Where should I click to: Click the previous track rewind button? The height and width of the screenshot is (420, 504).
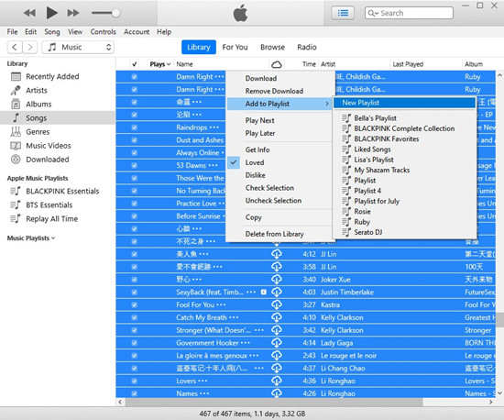coord(29,13)
